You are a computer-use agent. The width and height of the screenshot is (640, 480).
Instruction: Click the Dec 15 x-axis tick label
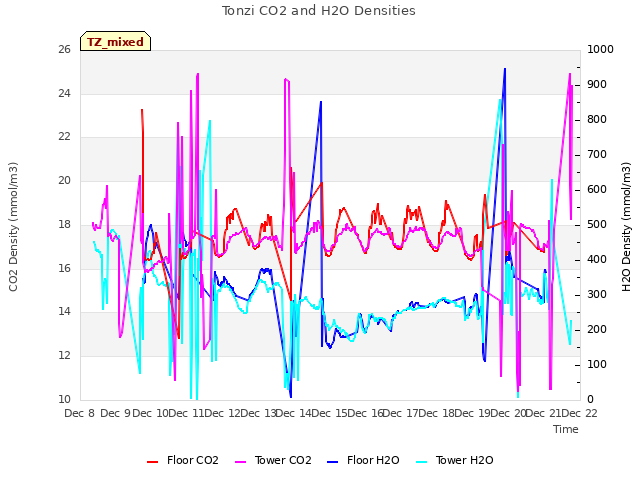coord(329,413)
